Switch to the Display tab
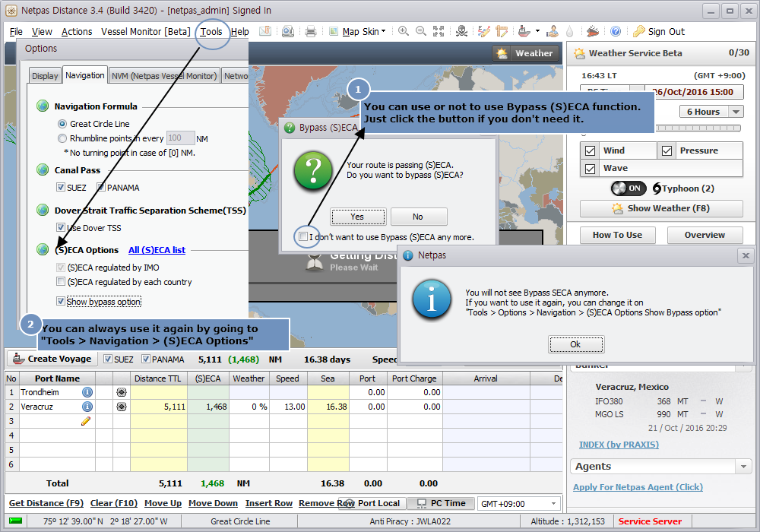Image resolution: width=760 pixels, height=532 pixels. point(45,76)
